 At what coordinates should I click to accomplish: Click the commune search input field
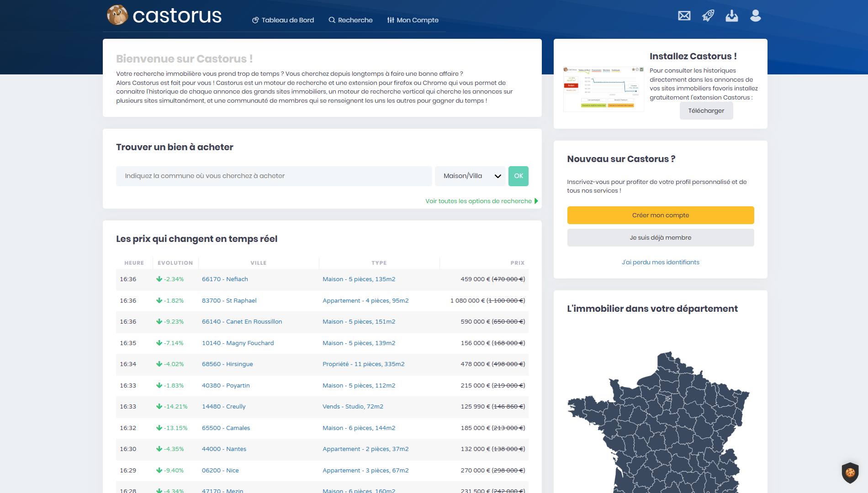click(x=274, y=176)
